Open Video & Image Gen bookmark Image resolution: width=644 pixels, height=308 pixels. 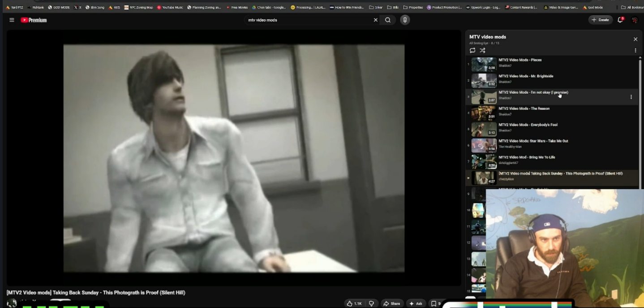(561, 7)
